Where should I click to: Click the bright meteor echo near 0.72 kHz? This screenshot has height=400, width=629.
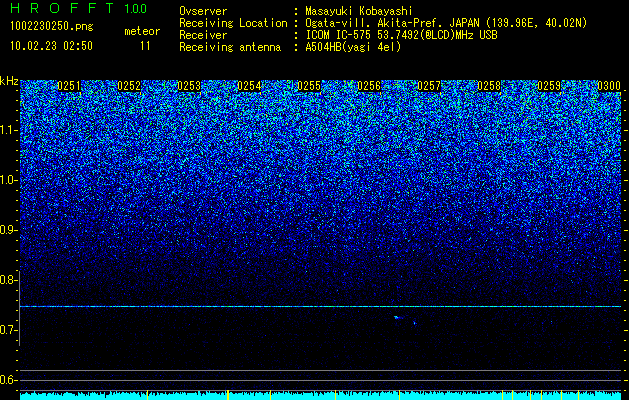pos(398,318)
